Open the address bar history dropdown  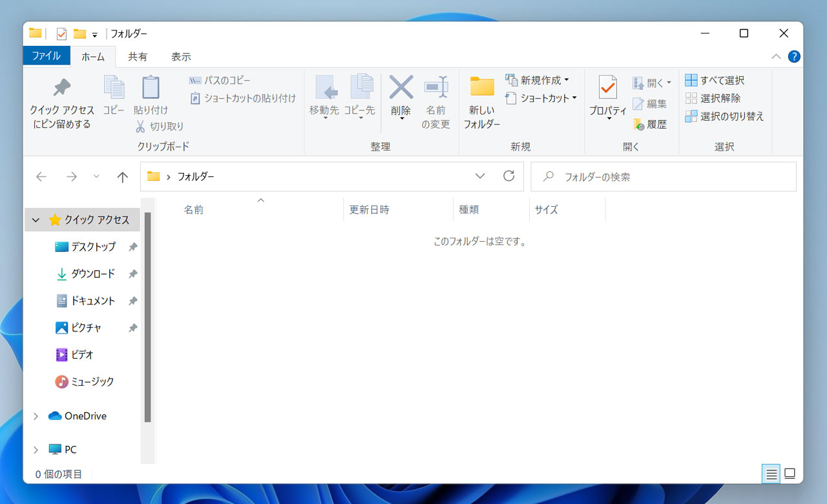[480, 176]
